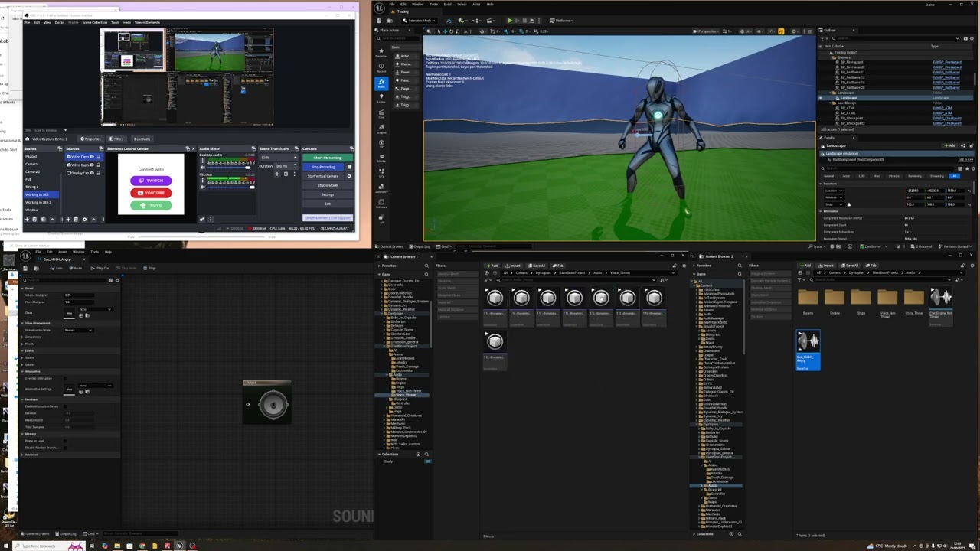
Task: Adjust the Mic/Aux volume slider
Action: (232, 187)
